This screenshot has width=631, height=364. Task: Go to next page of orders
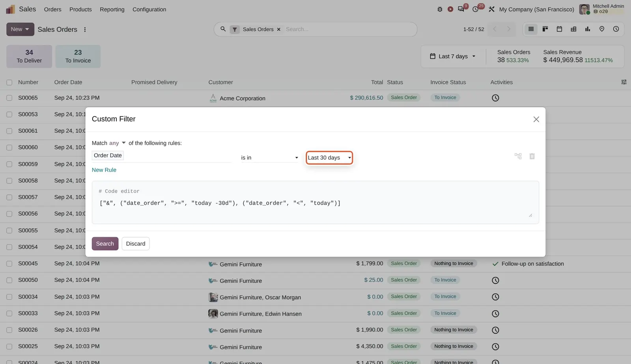pos(509,29)
